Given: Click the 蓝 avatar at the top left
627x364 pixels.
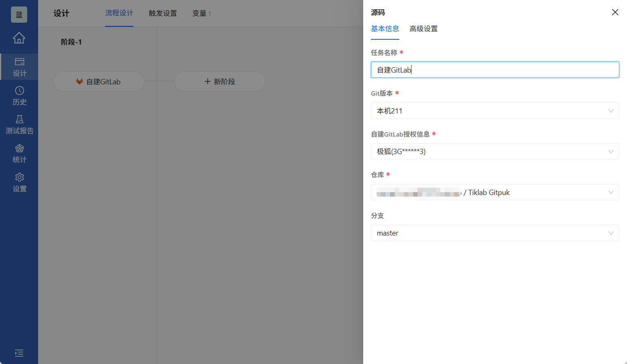Looking at the screenshot, I should point(19,14).
